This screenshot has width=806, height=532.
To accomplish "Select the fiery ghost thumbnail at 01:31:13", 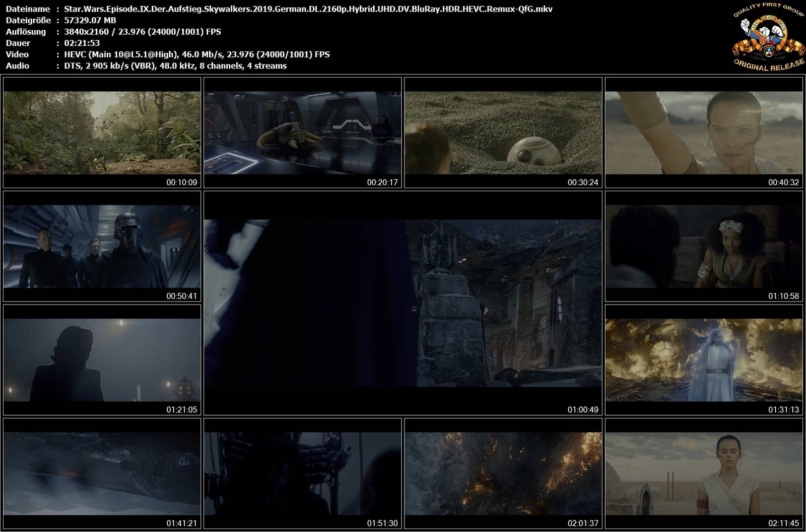I will coord(704,360).
